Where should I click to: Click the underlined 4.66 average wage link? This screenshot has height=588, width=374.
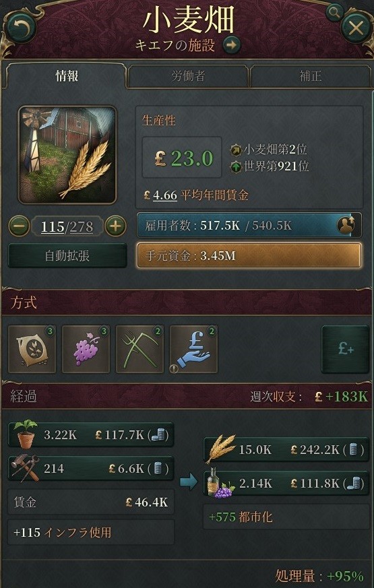click(165, 195)
